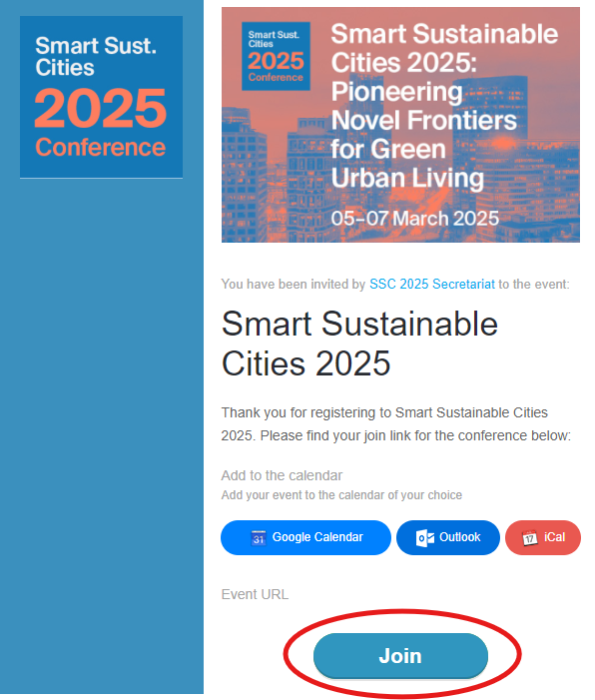This screenshot has width=595, height=700.
Task: Click "Add your event to the calendar" subtext
Action: point(341,495)
